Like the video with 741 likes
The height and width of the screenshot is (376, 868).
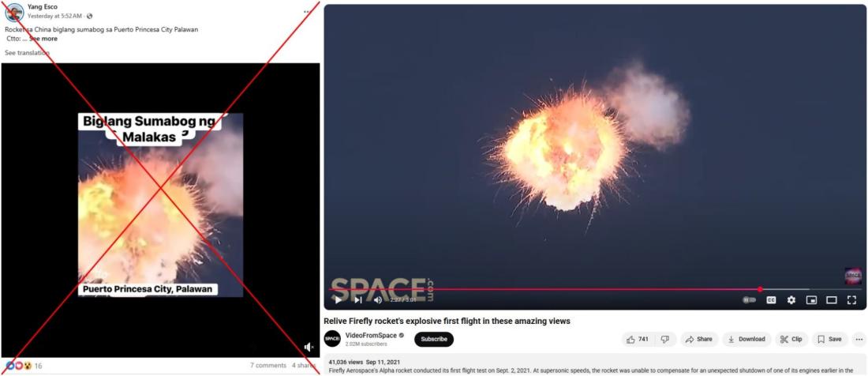tap(638, 340)
